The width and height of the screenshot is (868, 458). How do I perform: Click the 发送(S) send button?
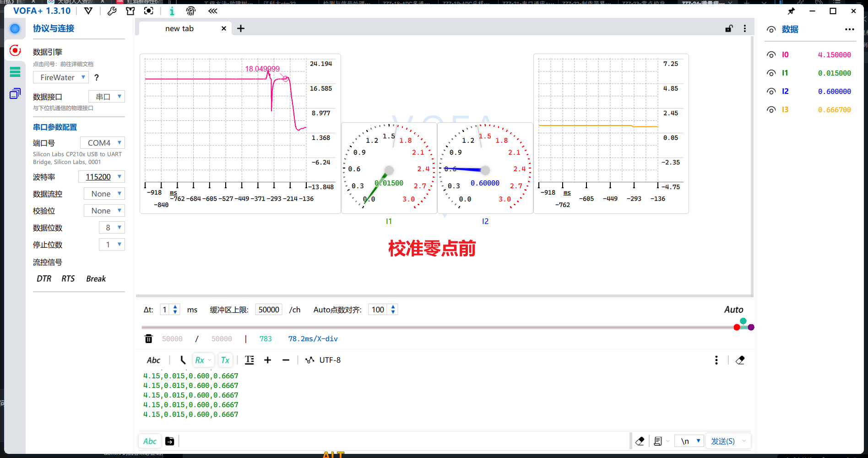(x=722, y=441)
